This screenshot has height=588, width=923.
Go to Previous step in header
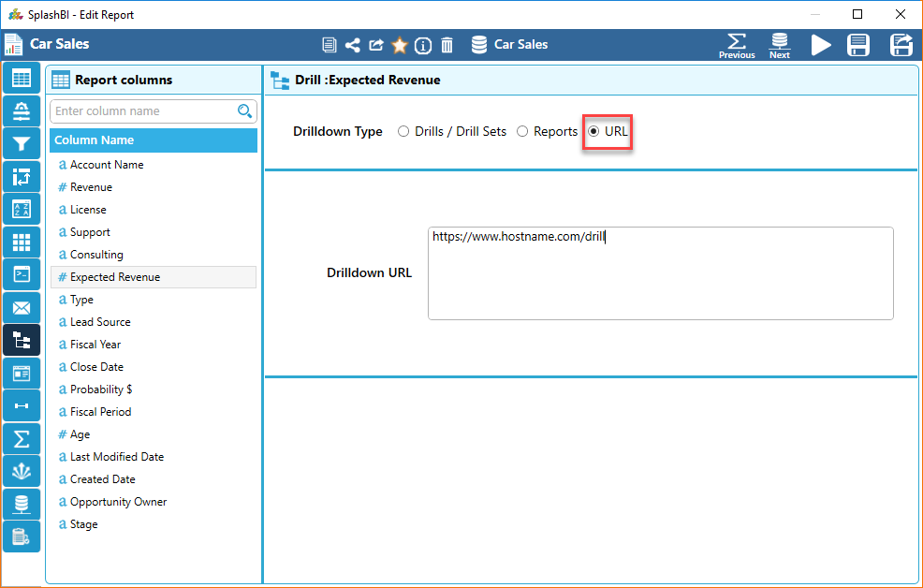click(x=737, y=45)
